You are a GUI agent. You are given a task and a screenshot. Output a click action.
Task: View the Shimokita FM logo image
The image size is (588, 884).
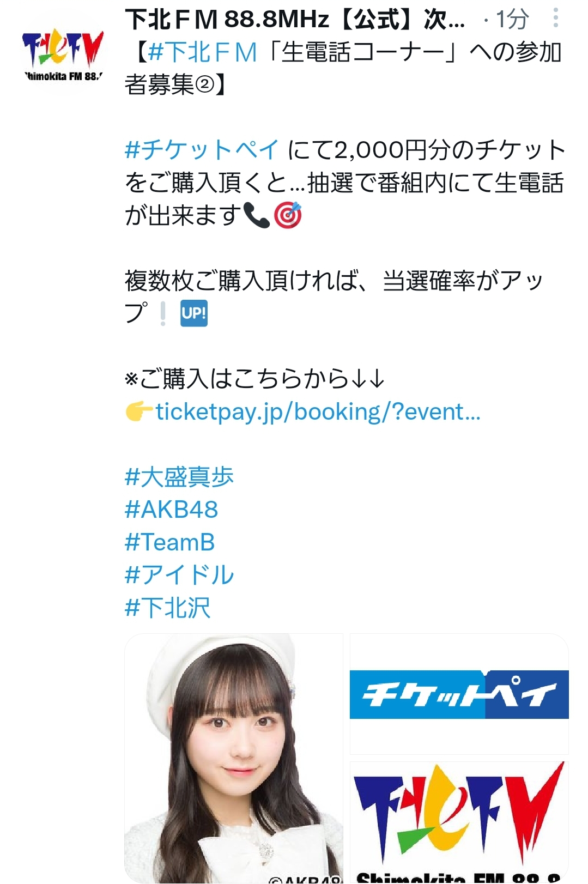pyautogui.click(x=459, y=822)
